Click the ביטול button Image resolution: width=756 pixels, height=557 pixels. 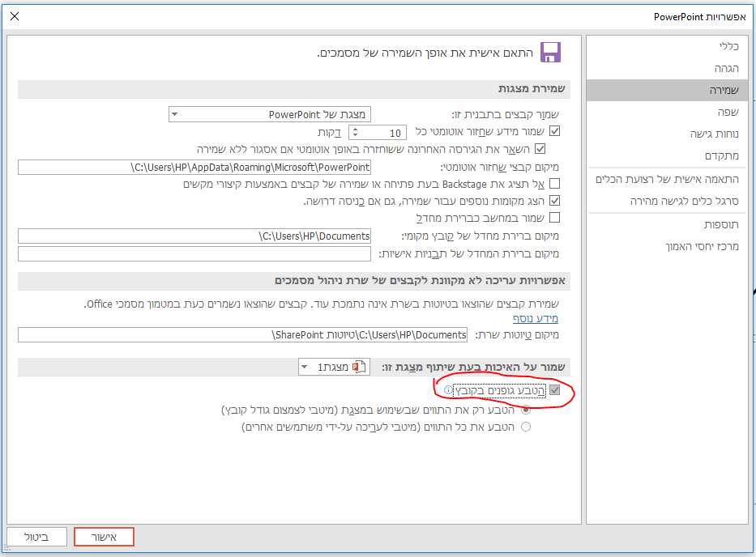click(x=36, y=537)
